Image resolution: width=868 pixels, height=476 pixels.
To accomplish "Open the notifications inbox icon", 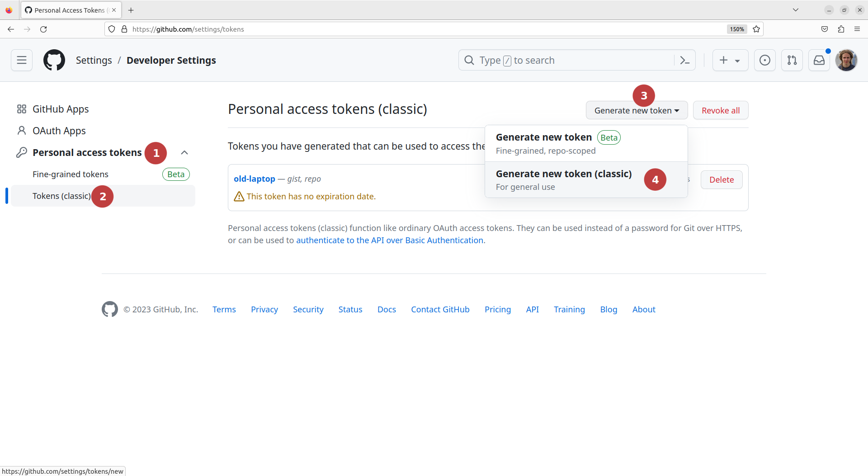I will (x=819, y=60).
